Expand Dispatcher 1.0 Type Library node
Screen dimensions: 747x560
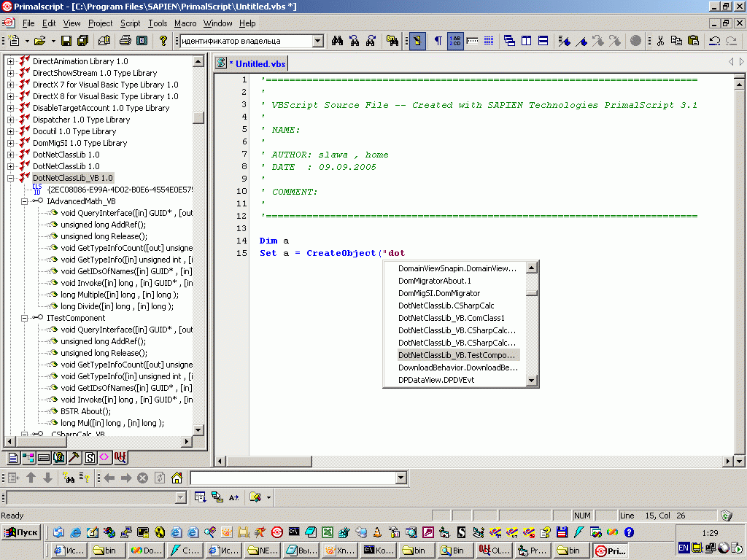coord(10,120)
